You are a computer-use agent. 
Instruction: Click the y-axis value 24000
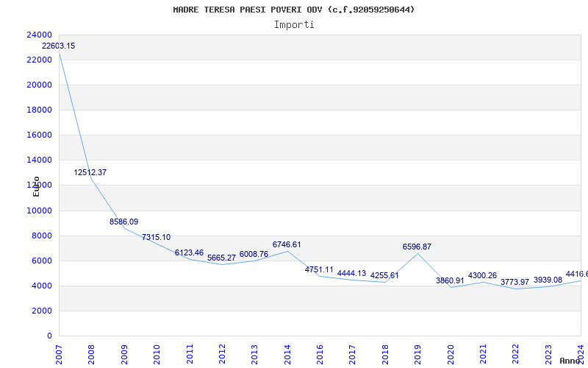pyautogui.click(x=39, y=35)
